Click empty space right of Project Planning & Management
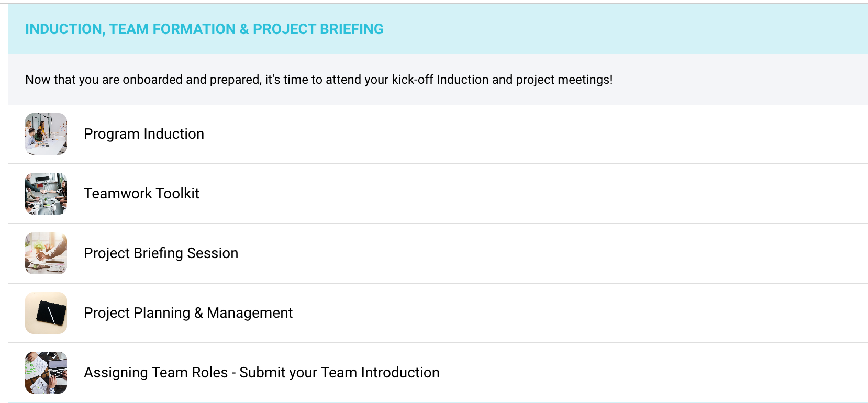This screenshot has height=403, width=868. (576, 313)
